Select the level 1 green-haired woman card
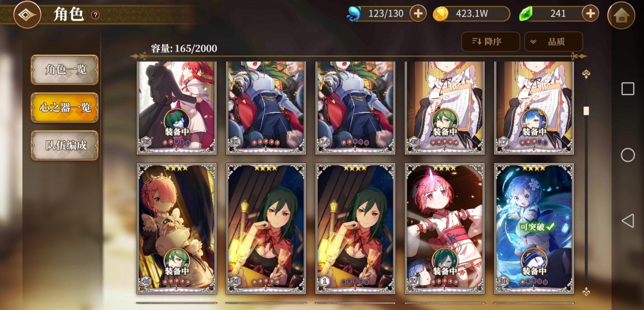The height and width of the screenshot is (310, 644). [x=355, y=228]
